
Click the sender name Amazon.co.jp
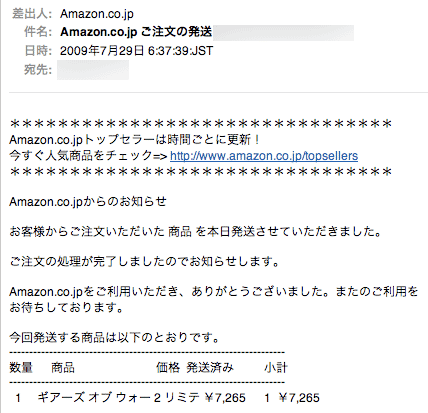(x=97, y=14)
